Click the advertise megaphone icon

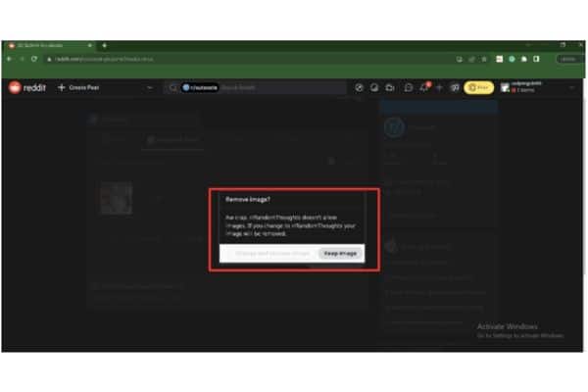(455, 88)
